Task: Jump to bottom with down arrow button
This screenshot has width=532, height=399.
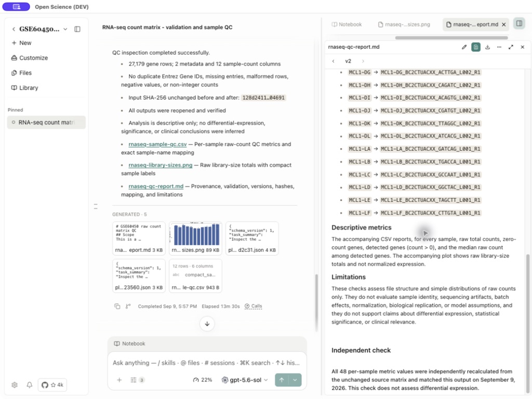Action: pyautogui.click(x=207, y=324)
